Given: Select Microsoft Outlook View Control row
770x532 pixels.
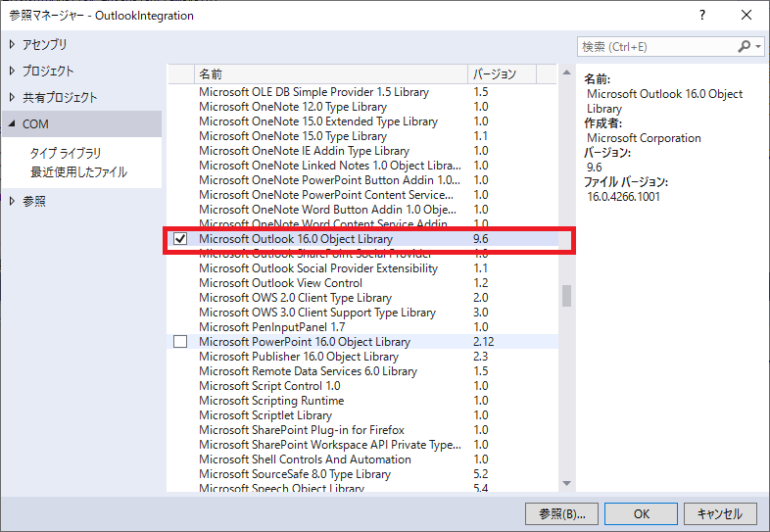Looking at the screenshot, I should coord(362,283).
